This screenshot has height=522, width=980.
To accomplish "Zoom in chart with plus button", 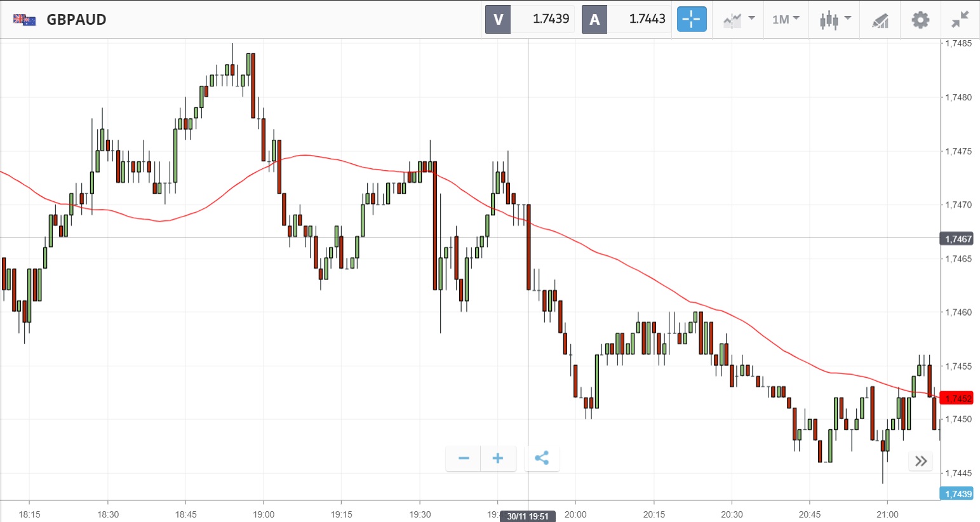I will point(498,458).
